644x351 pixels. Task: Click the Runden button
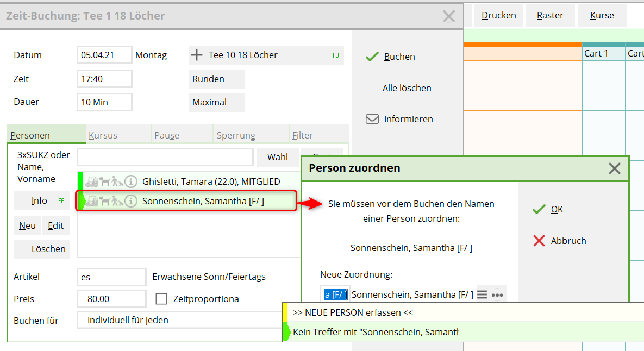217,79
